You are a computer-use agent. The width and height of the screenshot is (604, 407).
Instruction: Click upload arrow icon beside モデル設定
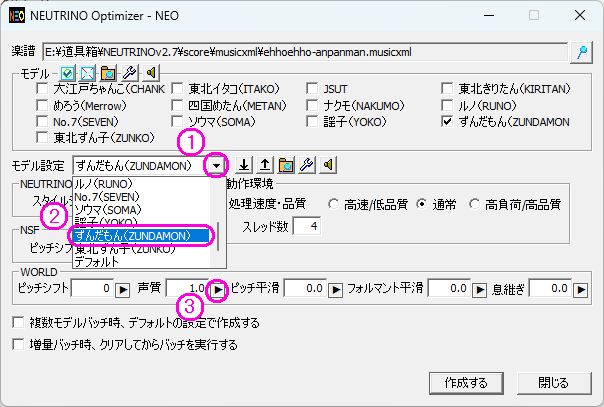pyautogui.click(x=265, y=165)
